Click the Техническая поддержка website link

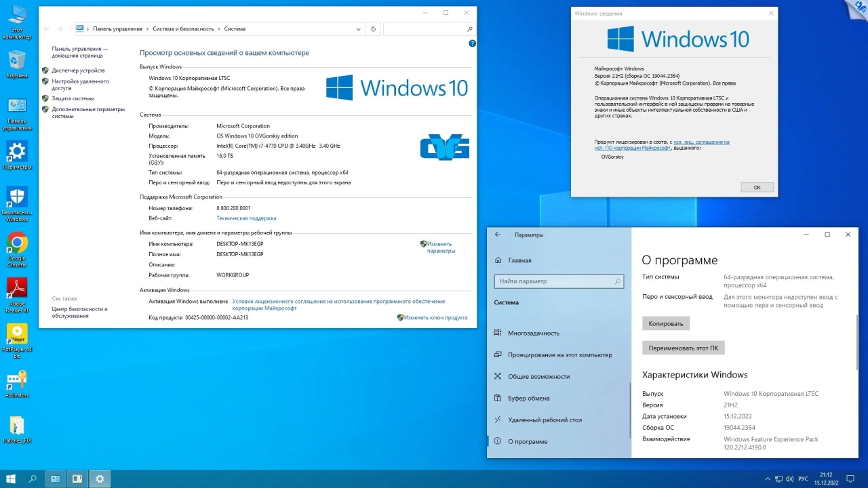coord(246,218)
